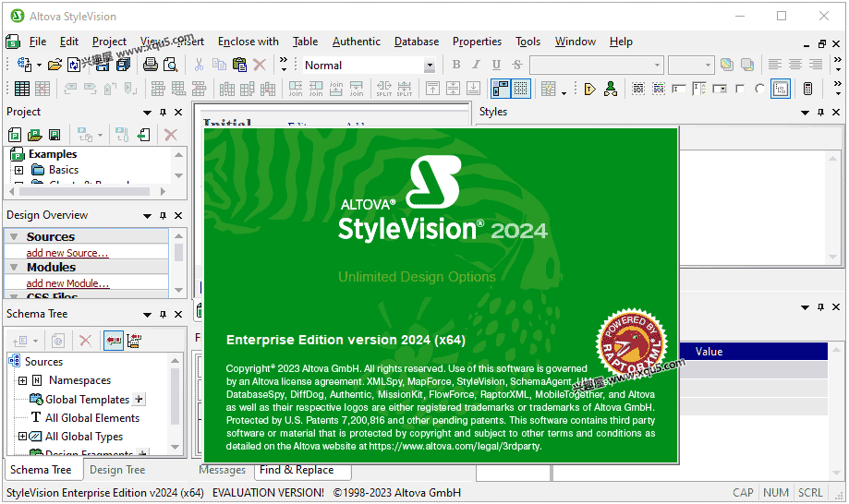The width and height of the screenshot is (849, 504).
Task: Toggle the Insert Layout Container highlighted button
Action: [x=781, y=89]
